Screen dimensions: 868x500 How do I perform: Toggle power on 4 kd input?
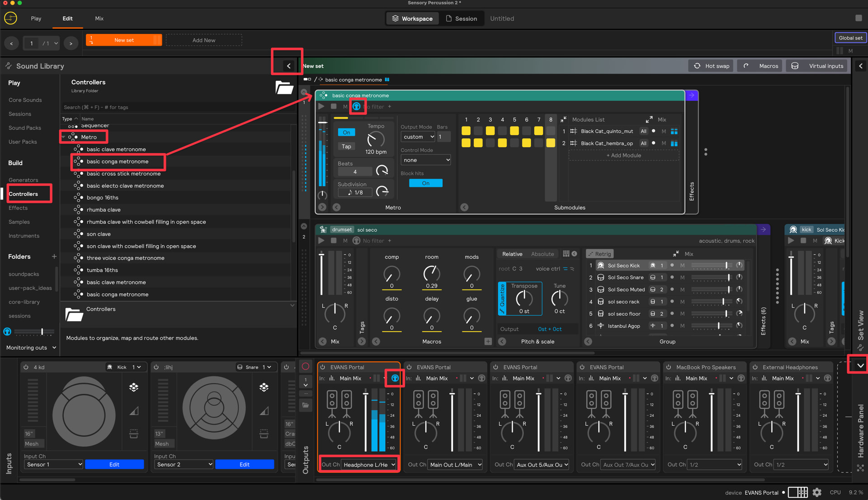pos(26,367)
